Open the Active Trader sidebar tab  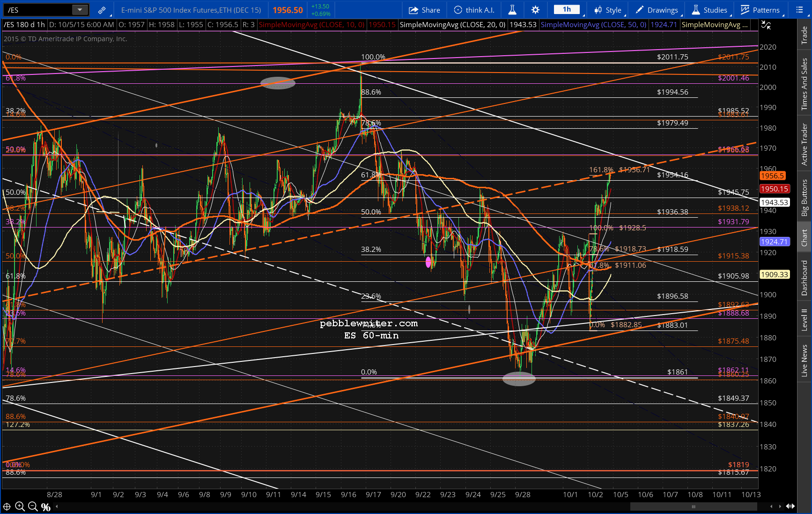(x=805, y=144)
